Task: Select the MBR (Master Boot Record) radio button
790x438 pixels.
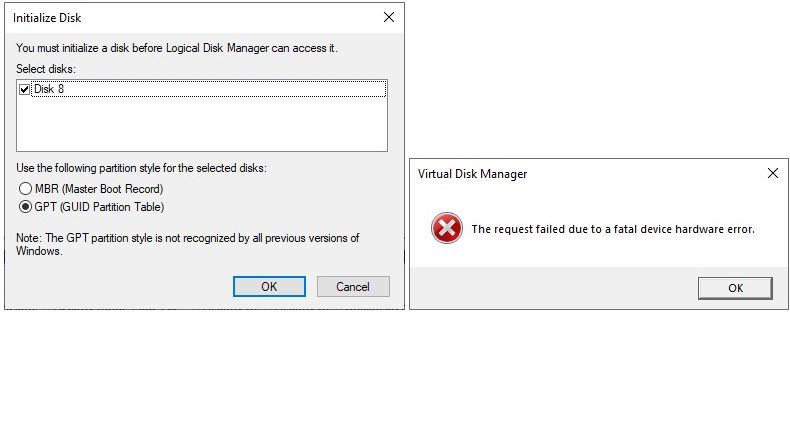Action: pos(25,189)
